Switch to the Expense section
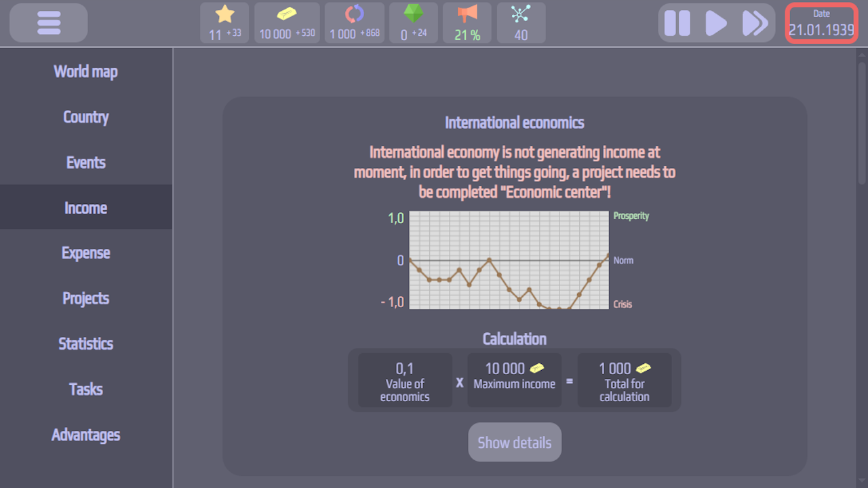This screenshot has height=488, width=868. [x=85, y=252]
